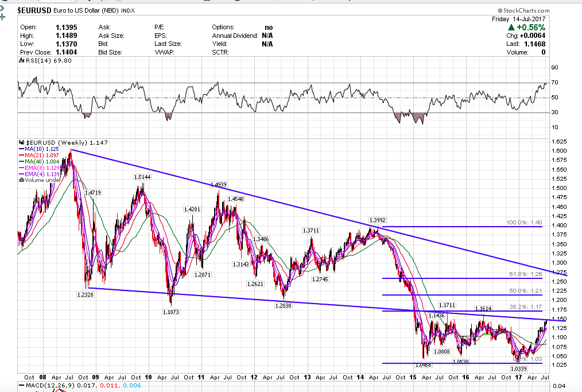Image resolution: width=582 pixels, height=392 pixels.
Task: Click the StockCharts.com copyright watermark
Action: pyautogui.click(x=523, y=10)
